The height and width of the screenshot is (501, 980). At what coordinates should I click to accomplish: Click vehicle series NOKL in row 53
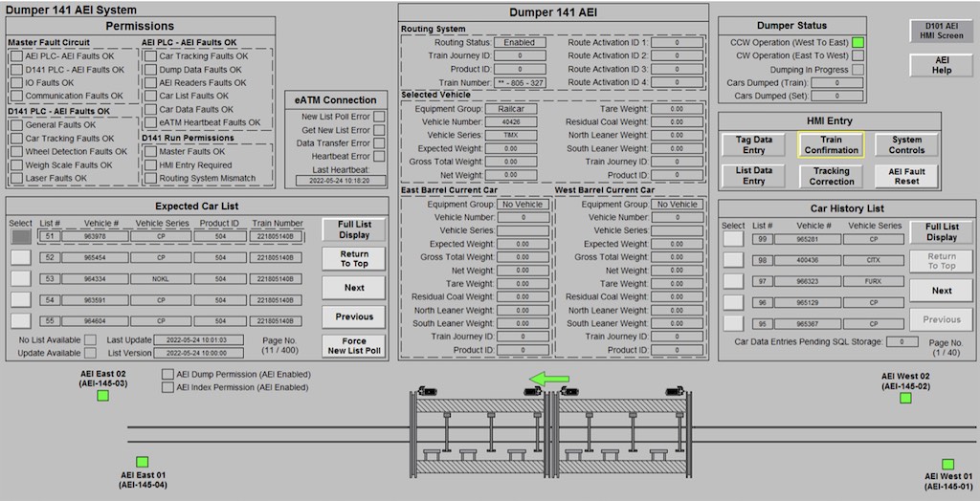[161, 278]
